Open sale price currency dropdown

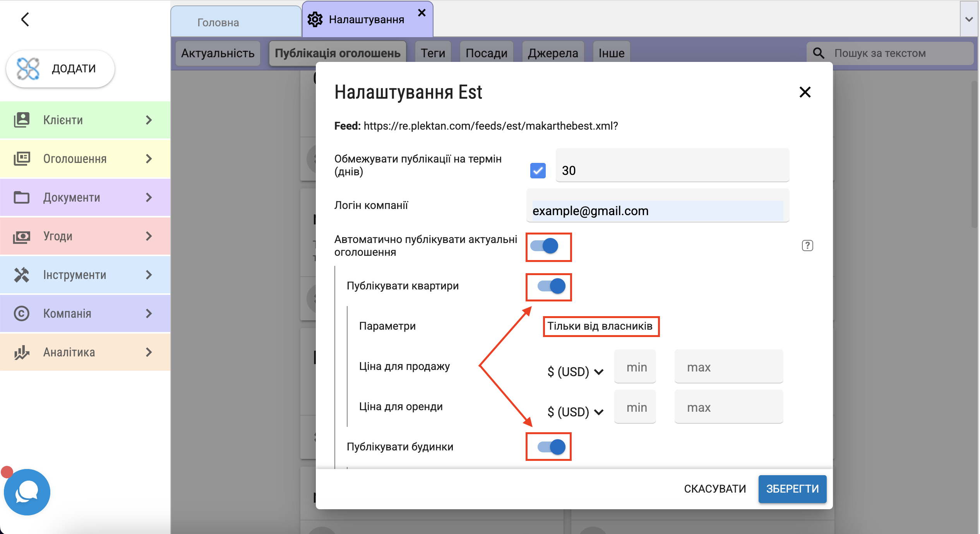575,372
